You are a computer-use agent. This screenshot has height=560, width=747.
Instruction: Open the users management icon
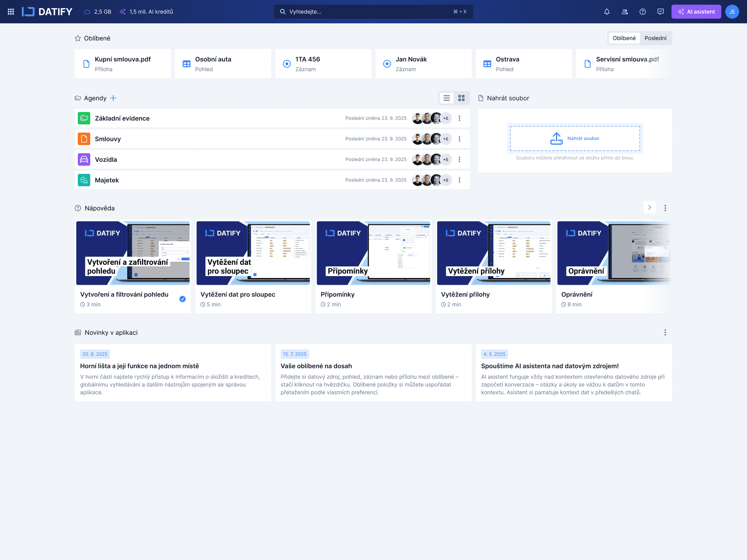625,12
